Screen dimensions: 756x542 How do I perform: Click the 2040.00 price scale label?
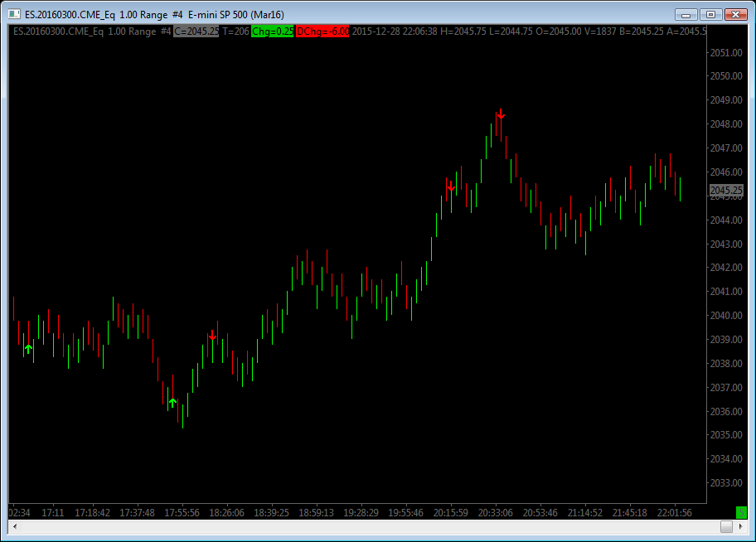[726, 316]
